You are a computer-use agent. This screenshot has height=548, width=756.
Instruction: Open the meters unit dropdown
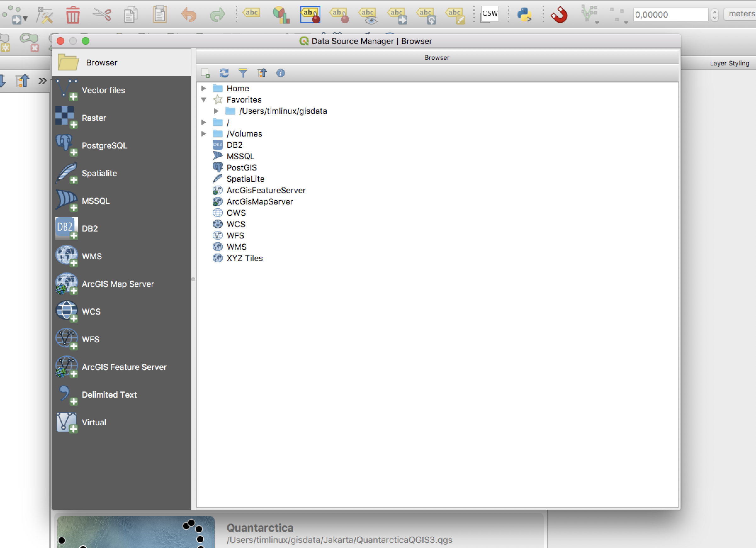point(740,14)
